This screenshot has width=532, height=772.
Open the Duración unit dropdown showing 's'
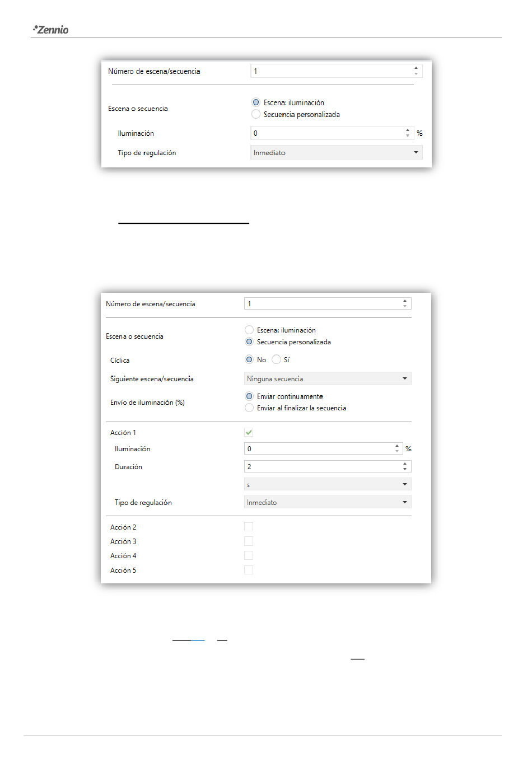pyautogui.click(x=328, y=484)
